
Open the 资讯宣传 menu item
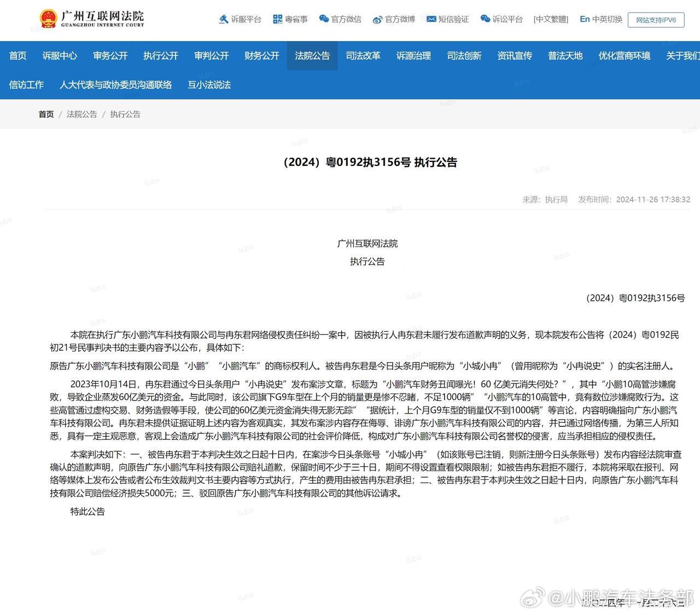515,55
